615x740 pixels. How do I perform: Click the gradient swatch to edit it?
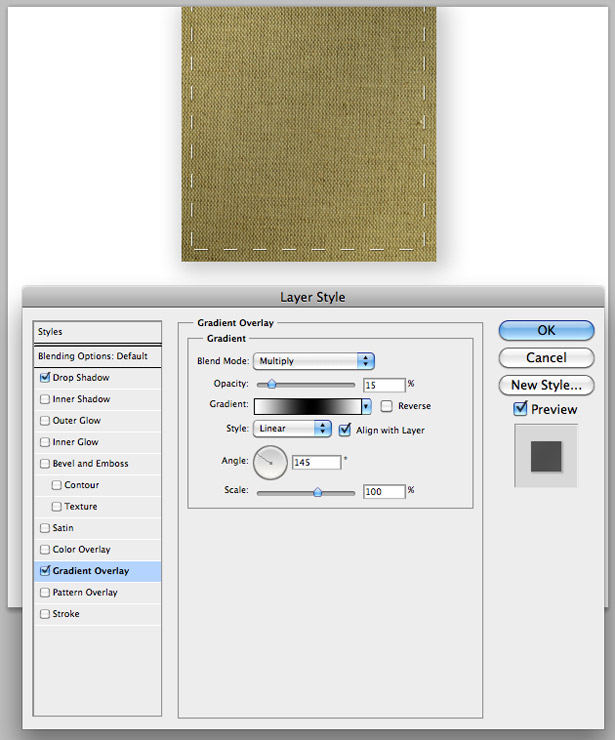[308, 406]
